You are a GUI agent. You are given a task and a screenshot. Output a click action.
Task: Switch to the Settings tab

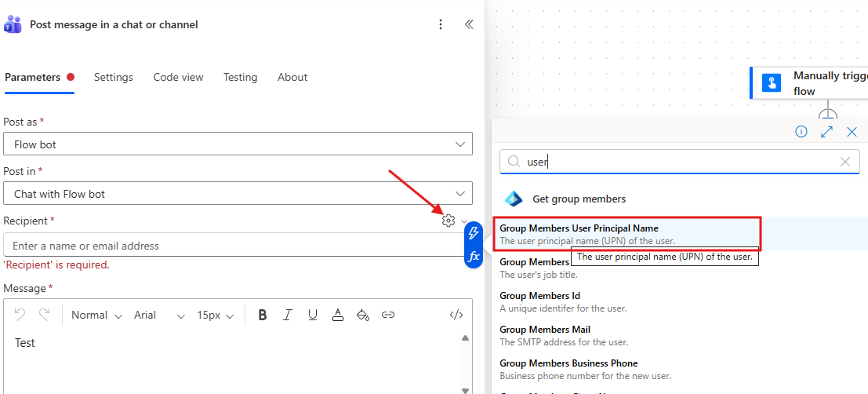(114, 77)
